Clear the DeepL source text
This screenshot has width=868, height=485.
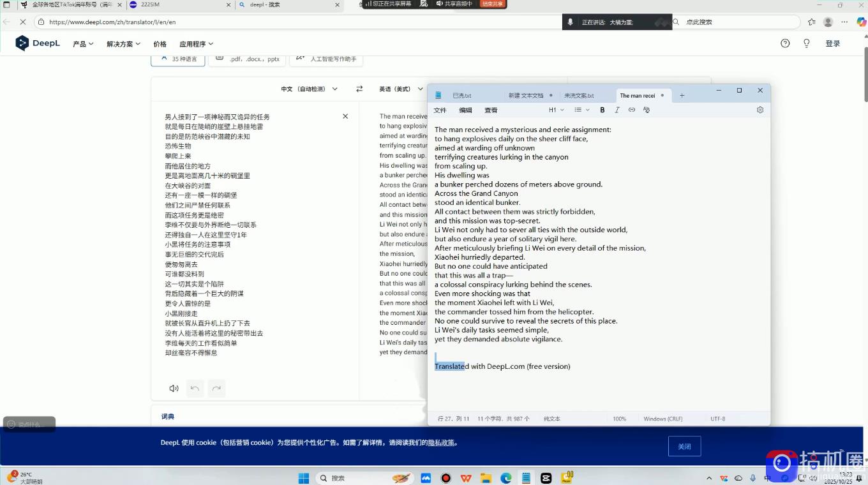(345, 116)
